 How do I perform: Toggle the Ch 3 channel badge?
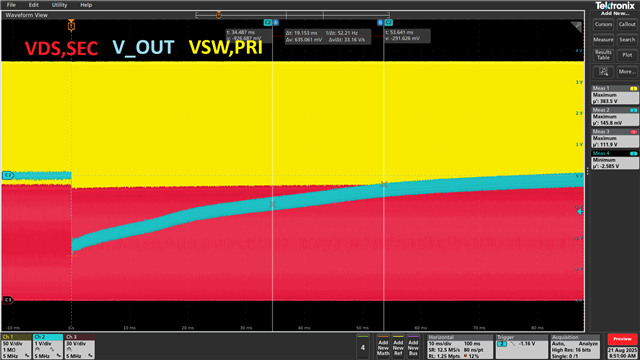[80, 347]
